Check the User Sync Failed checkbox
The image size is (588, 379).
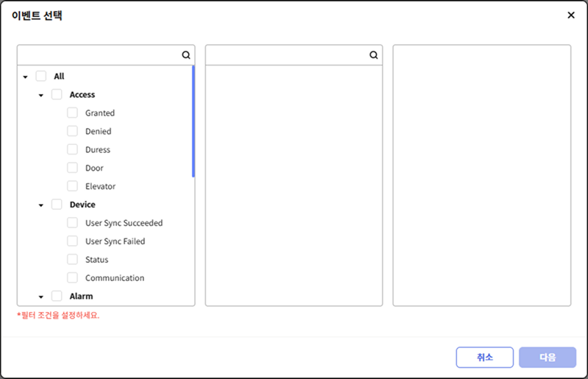(x=72, y=241)
